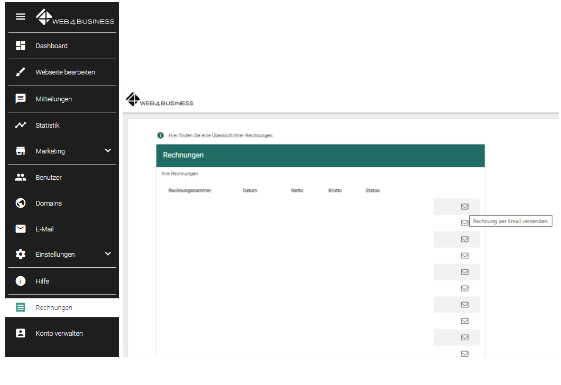Click the Webseite bearbeiten brush icon

tap(20, 72)
